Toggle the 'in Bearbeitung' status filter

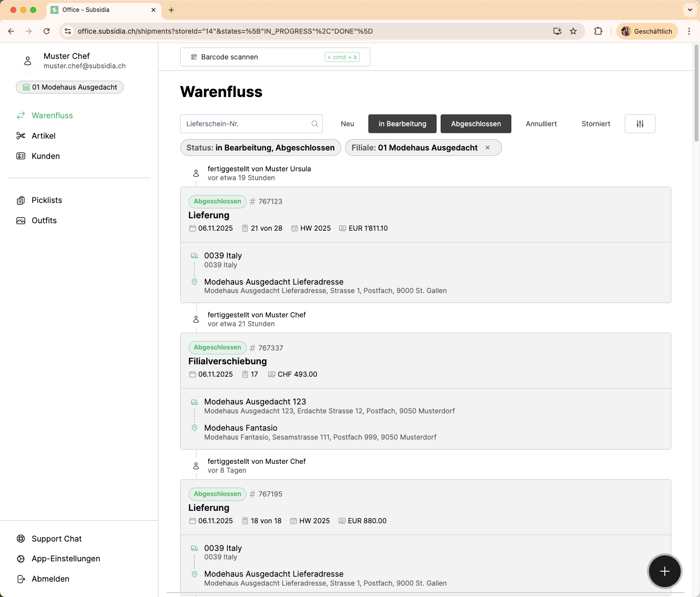click(x=402, y=124)
